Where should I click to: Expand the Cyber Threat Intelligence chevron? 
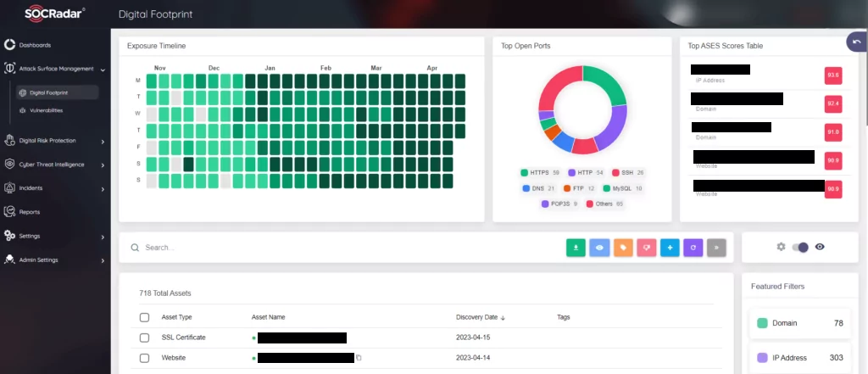click(103, 165)
